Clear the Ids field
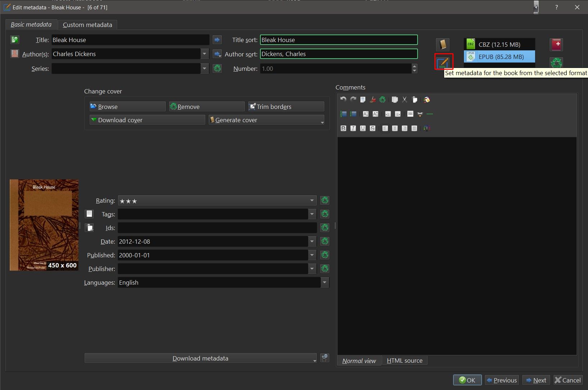Viewport: 588px width, 390px height. tap(325, 228)
